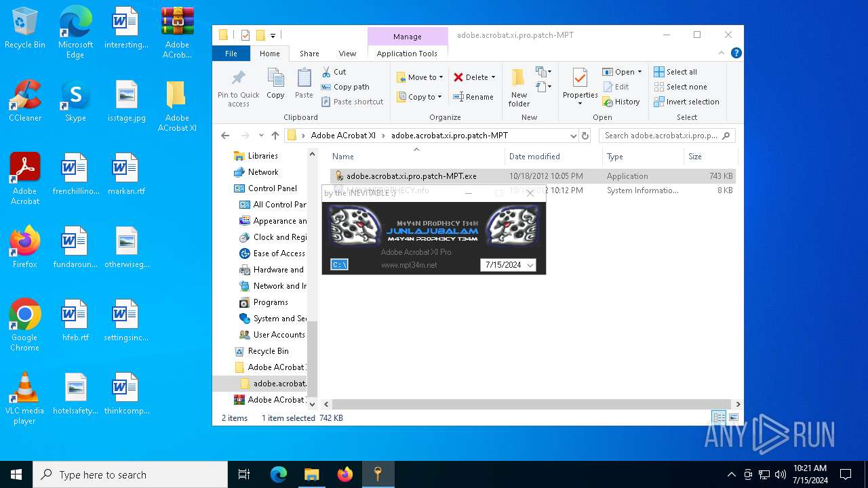
Task: Click Select all in ribbon
Action: point(675,72)
